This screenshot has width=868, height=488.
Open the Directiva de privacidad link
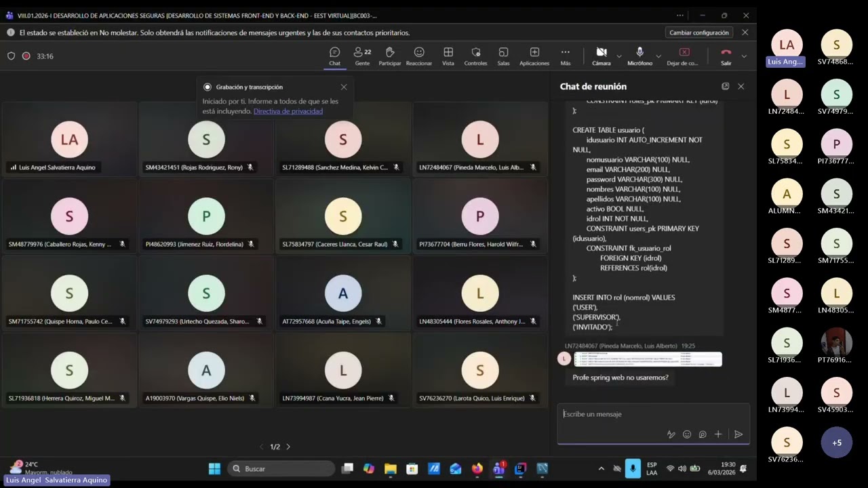pyautogui.click(x=288, y=111)
